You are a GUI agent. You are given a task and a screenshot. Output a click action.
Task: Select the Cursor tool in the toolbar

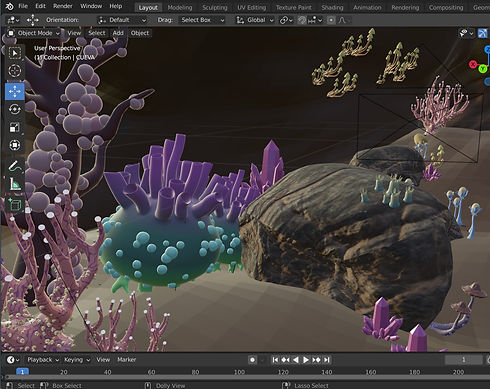[x=15, y=71]
